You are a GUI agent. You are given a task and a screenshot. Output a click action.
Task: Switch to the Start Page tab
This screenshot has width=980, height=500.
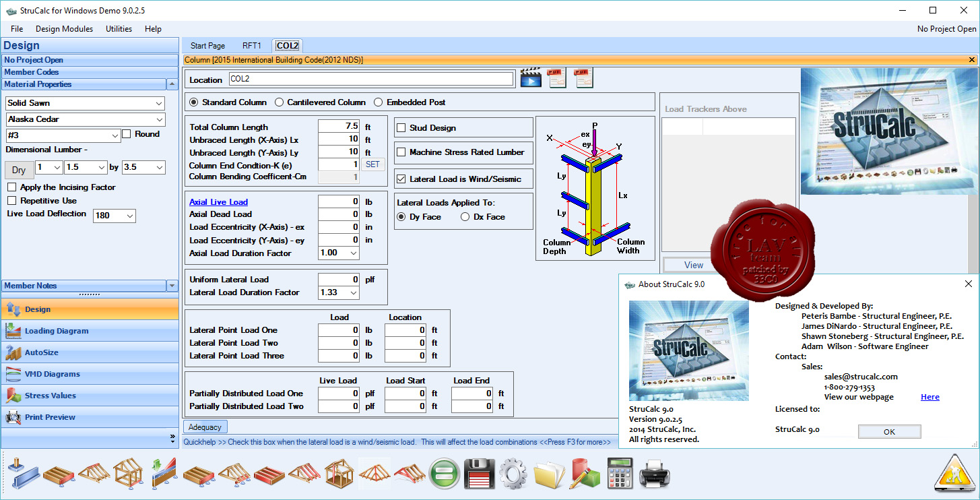[x=207, y=46]
